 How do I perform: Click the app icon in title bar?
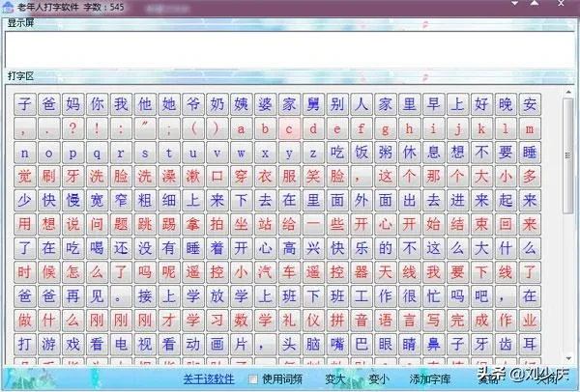coord(9,8)
